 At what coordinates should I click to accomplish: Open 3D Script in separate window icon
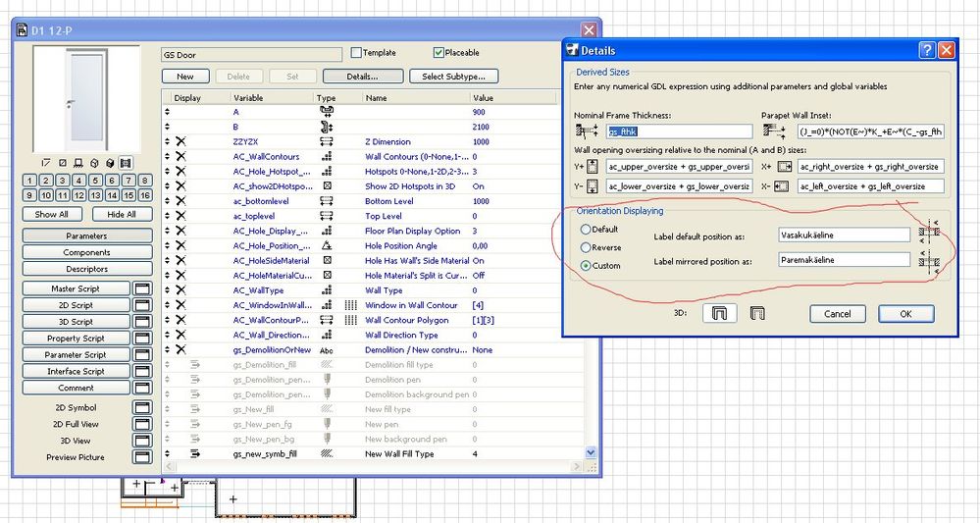[142, 322]
